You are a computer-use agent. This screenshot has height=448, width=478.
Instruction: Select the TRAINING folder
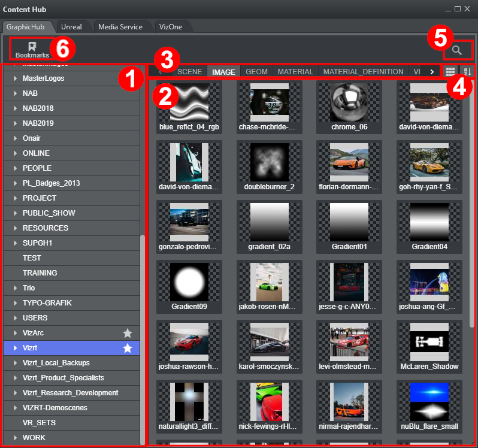[x=40, y=273]
